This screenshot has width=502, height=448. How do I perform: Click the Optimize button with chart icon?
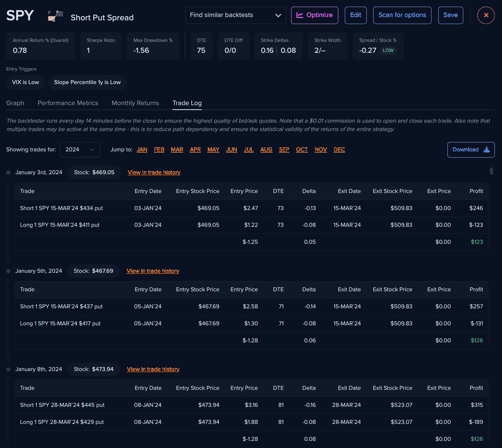315,15
